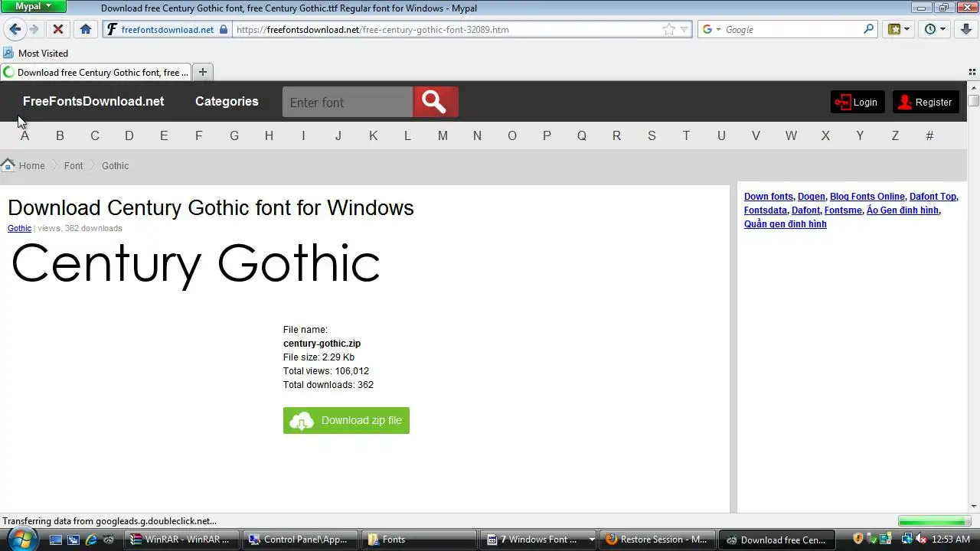The image size is (980, 551).
Task: Click the List all tabs grid button
Action: [x=972, y=72]
